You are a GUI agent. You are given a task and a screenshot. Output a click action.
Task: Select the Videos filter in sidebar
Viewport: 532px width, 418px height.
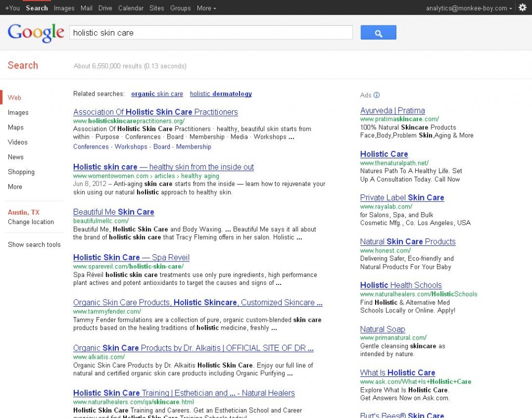[x=18, y=142]
